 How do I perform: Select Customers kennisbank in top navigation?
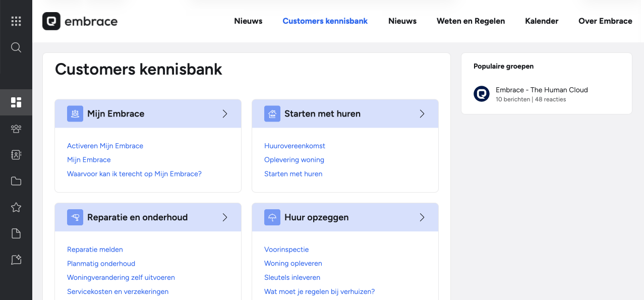click(325, 21)
